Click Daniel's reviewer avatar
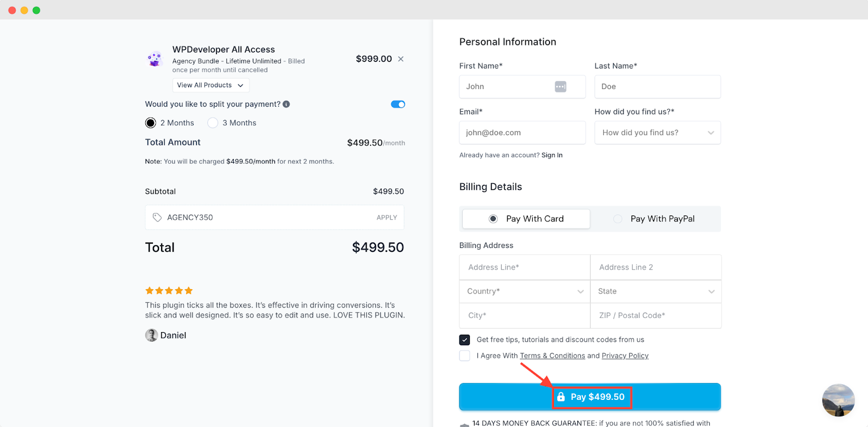 [151, 335]
